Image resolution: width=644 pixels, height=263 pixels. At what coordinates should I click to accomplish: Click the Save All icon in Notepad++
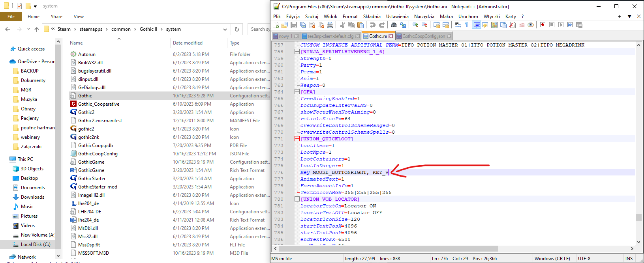[x=302, y=25]
